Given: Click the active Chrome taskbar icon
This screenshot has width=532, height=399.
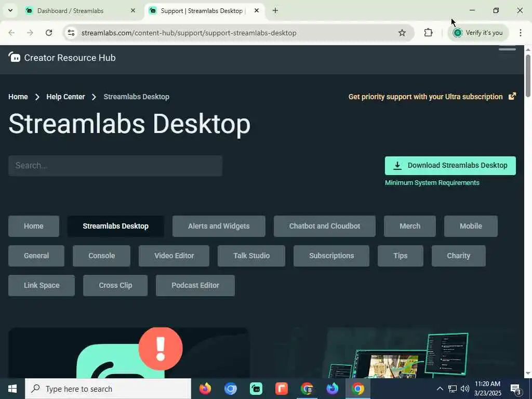Looking at the screenshot, I should coord(357,389).
